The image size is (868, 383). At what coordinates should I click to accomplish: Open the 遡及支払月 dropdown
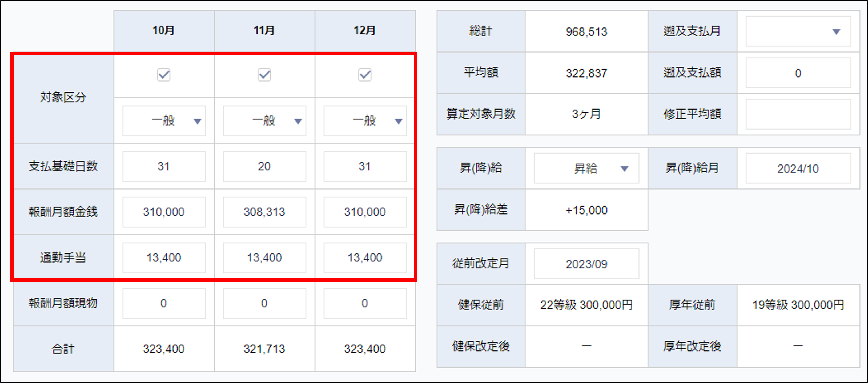tap(798, 32)
